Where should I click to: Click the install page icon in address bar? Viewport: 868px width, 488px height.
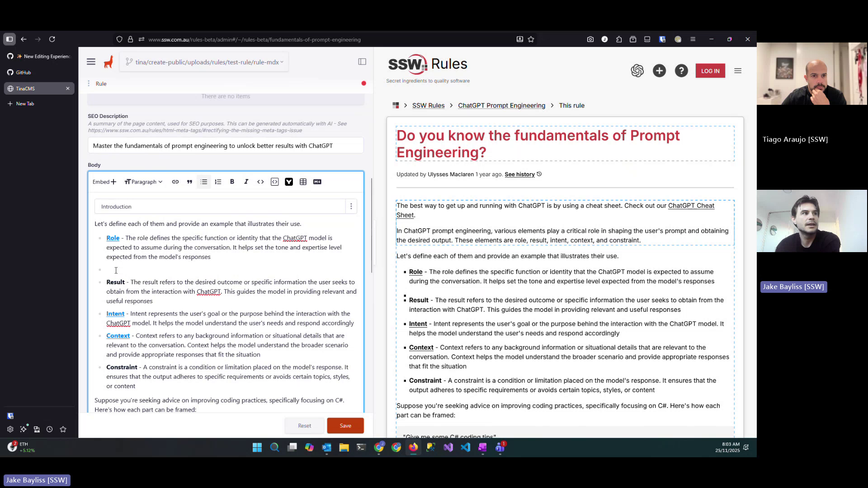pyautogui.click(x=520, y=39)
